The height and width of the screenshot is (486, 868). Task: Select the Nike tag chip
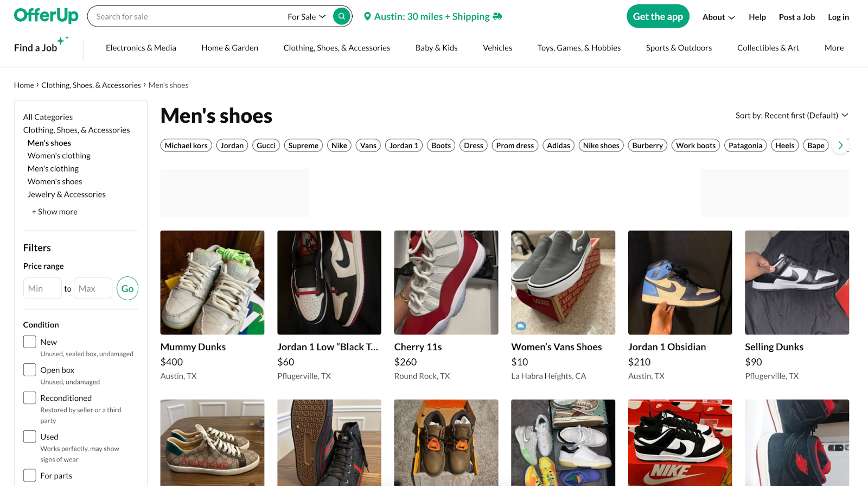click(x=339, y=145)
